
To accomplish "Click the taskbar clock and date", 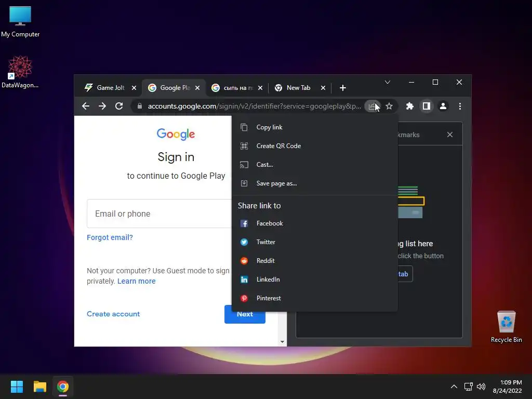I will click(x=508, y=387).
